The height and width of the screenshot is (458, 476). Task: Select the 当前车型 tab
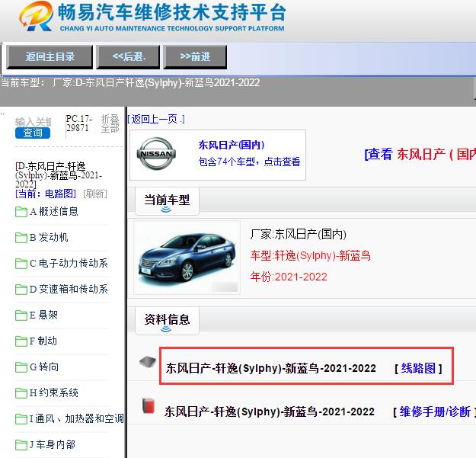(167, 201)
